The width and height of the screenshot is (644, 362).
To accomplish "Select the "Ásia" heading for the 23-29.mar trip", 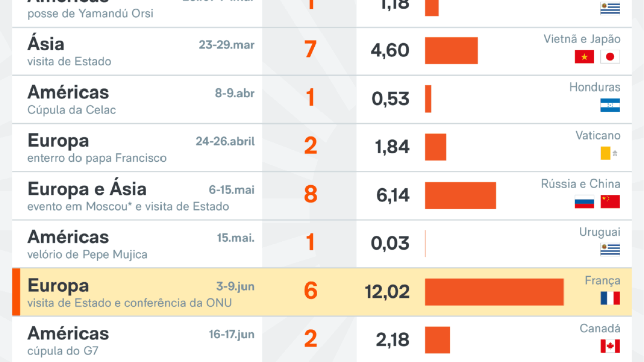I will [x=46, y=44].
